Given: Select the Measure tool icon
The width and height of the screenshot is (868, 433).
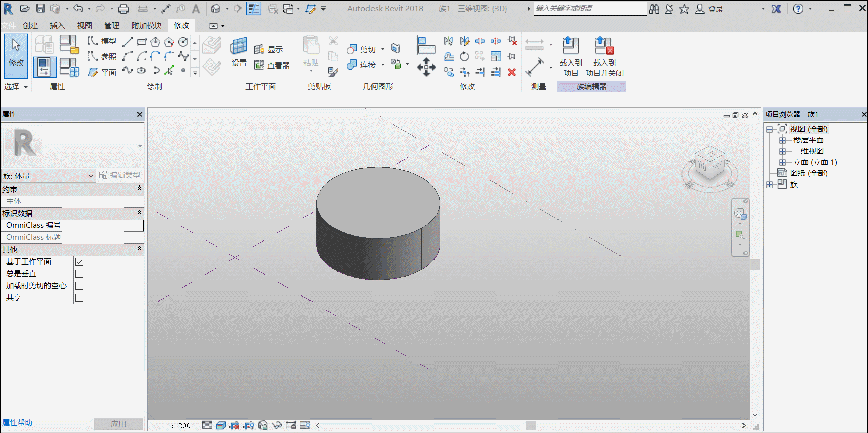Looking at the screenshot, I should (x=535, y=67).
